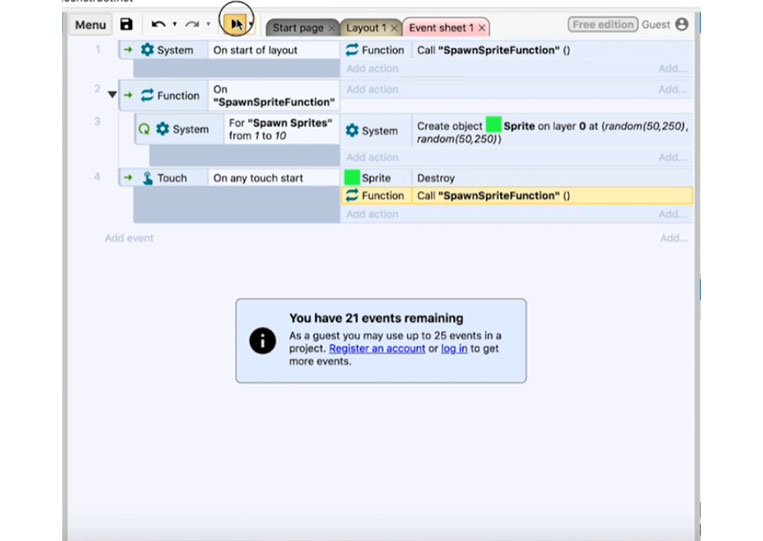The image size is (763, 541).
Task: Close the Event sheet 1 tab
Action: pos(482,28)
